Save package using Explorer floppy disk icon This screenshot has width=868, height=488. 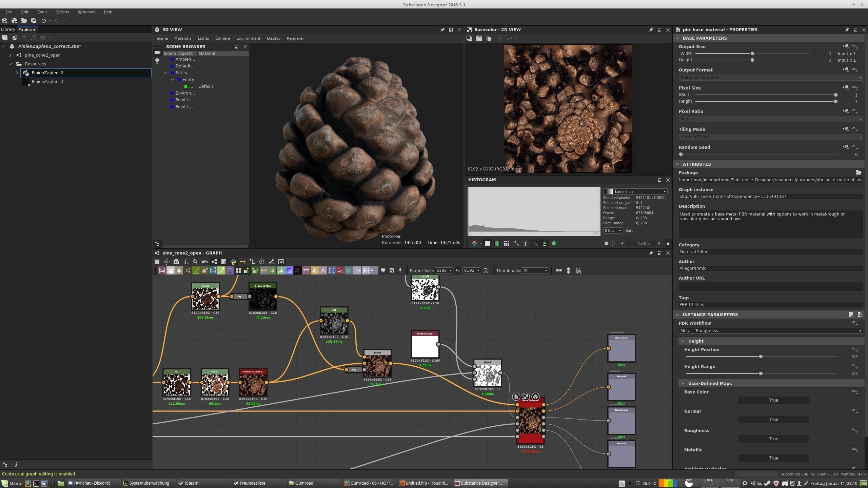tap(5, 38)
